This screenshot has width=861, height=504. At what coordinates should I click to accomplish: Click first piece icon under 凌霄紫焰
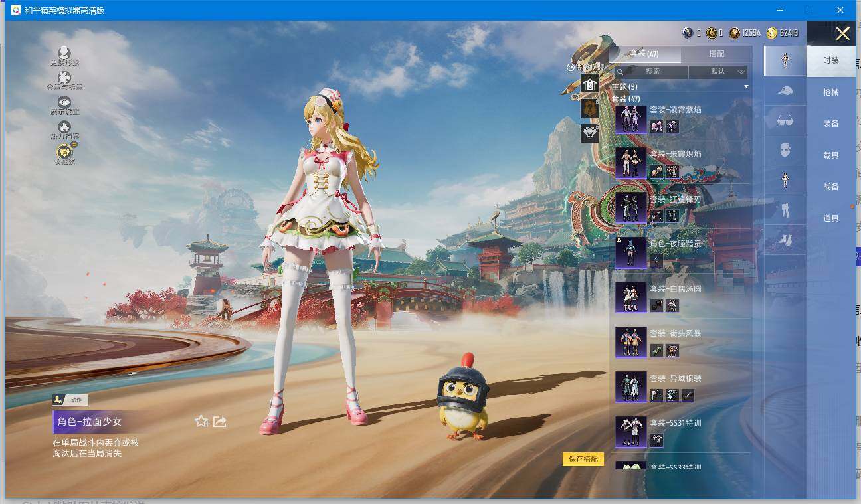tap(656, 126)
